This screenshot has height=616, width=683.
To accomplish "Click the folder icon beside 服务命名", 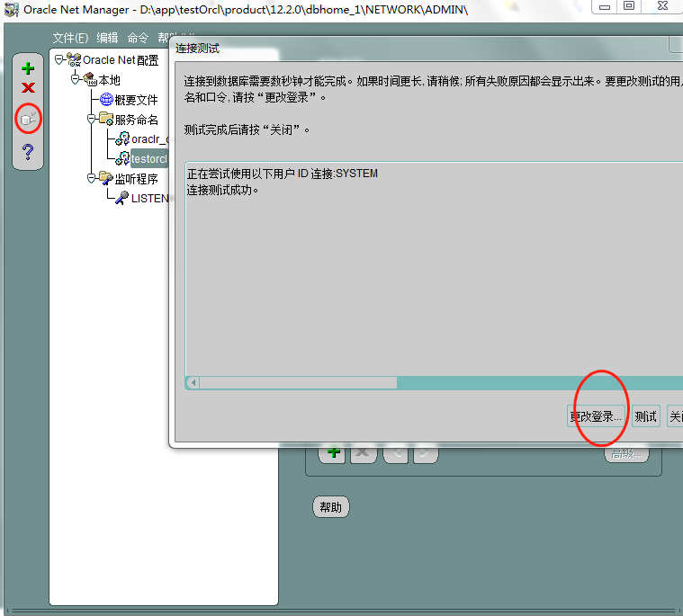I will [106, 119].
